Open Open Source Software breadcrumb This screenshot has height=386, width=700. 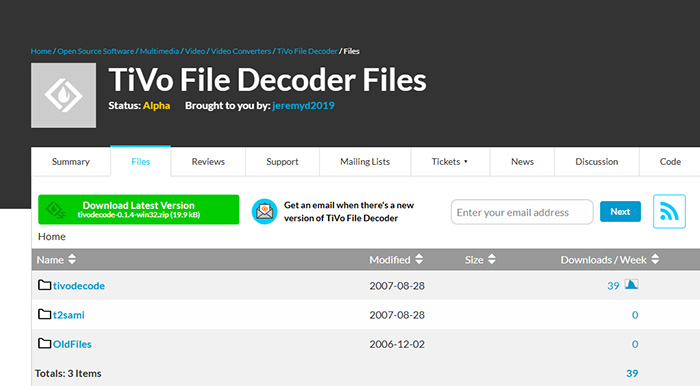tap(96, 51)
